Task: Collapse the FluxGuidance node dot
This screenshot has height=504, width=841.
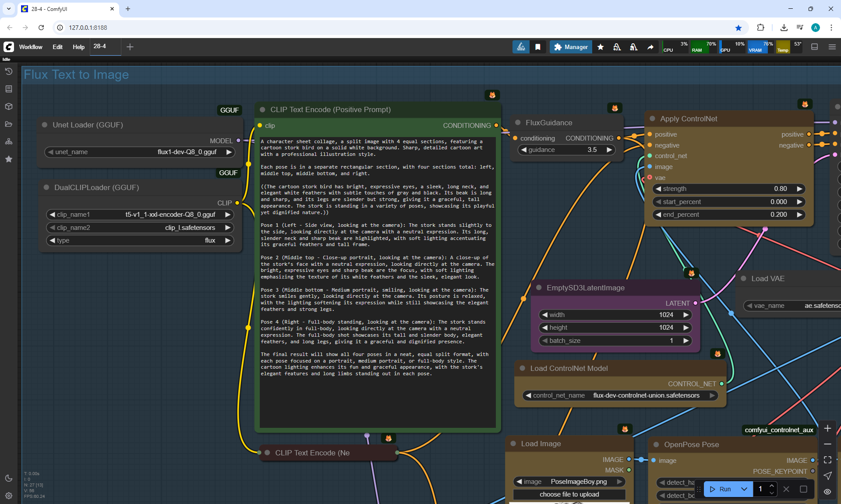Action: click(518, 123)
